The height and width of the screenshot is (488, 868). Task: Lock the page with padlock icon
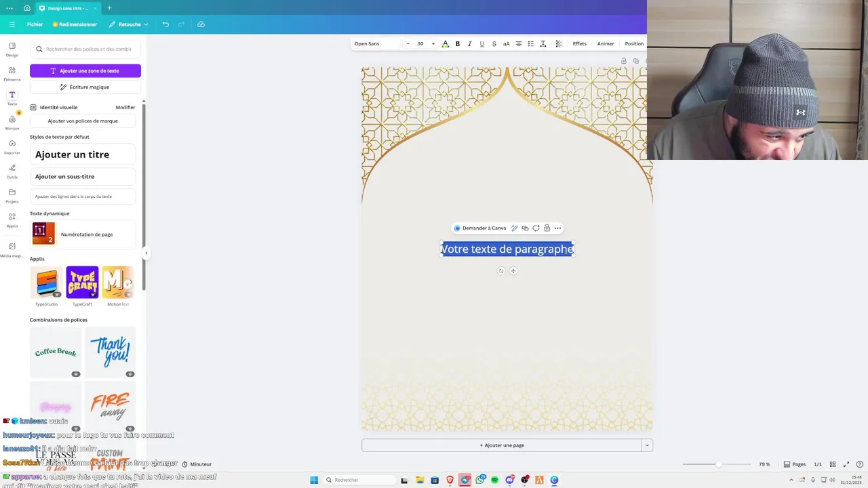point(624,61)
